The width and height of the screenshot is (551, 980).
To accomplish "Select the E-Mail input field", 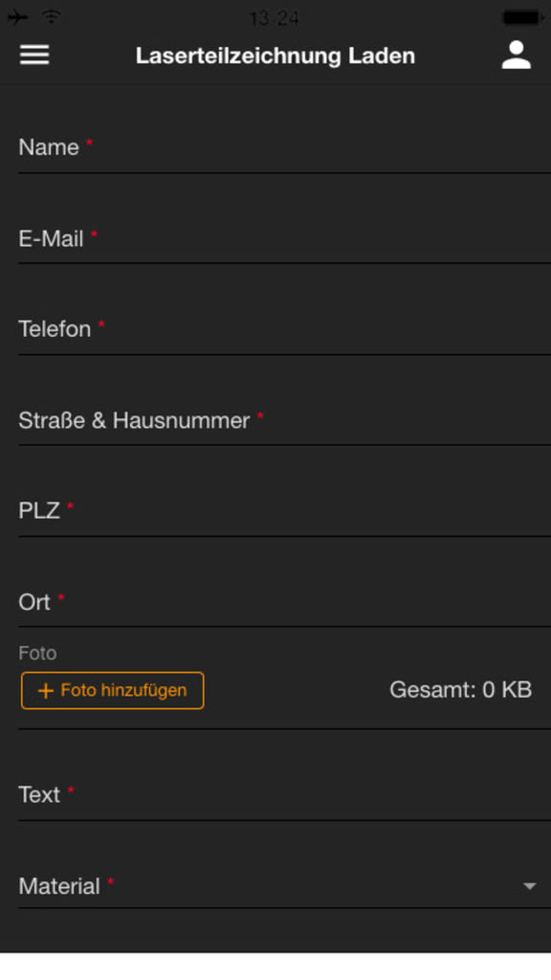I will pyautogui.click(x=284, y=238).
